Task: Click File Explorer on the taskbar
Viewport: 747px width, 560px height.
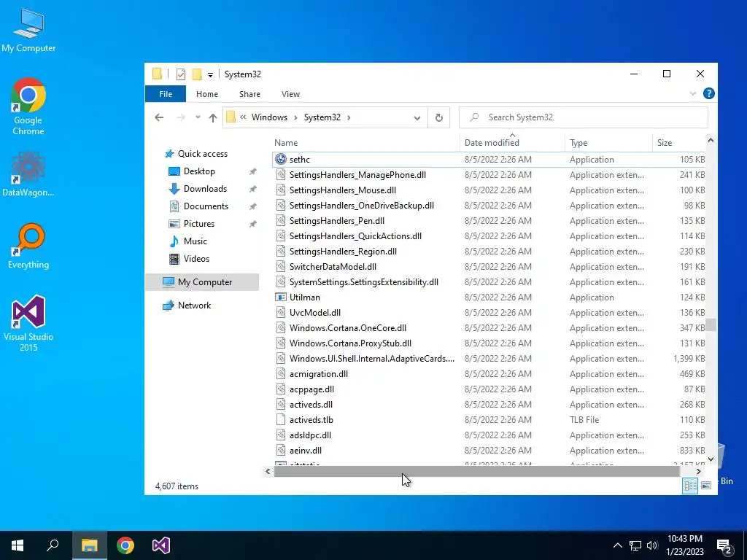Action: coord(90,545)
